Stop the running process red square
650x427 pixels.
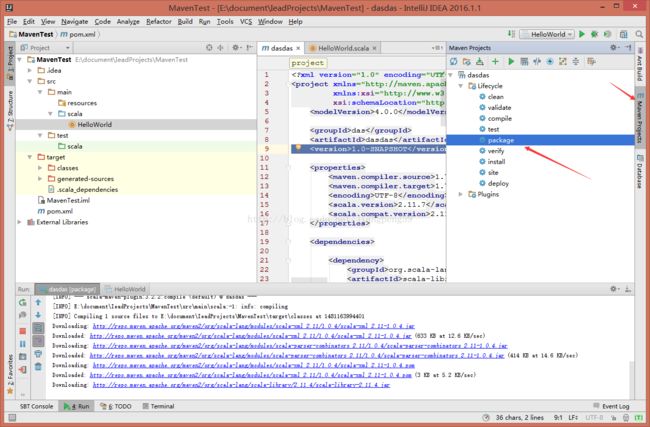coord(22,331)
